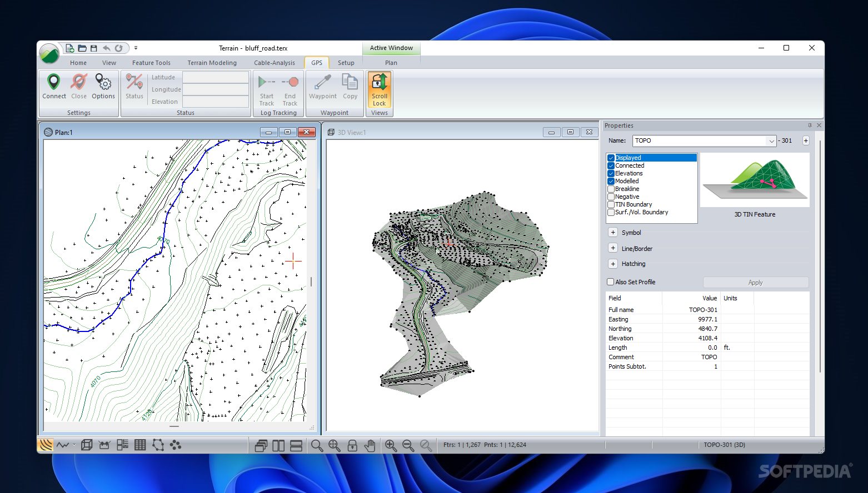Screen dimensions: 868x493
Task: Open the table grid icon
Action: tap(140, 445)
